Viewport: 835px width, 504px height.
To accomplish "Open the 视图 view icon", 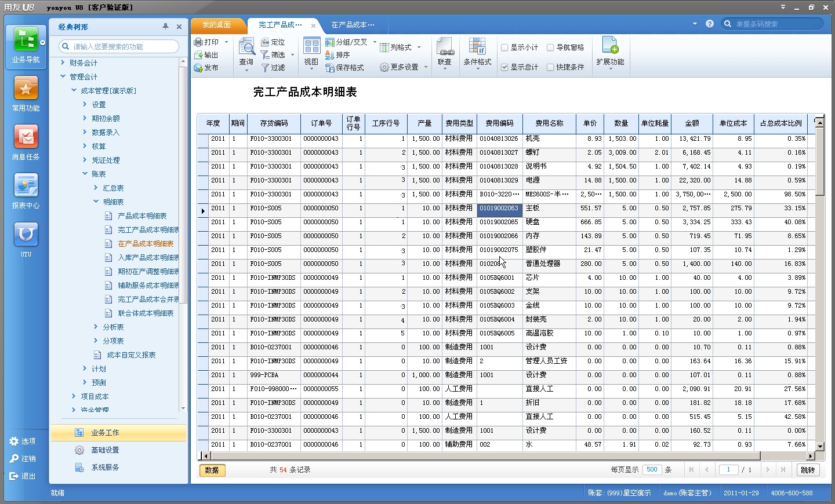I will point(311,47).
